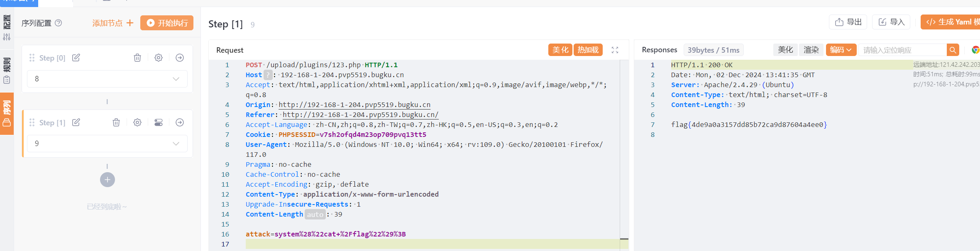The width and height of the screenshot is (980, 251).
Task: Click the Host question mark tag
Action: point(268,75)
